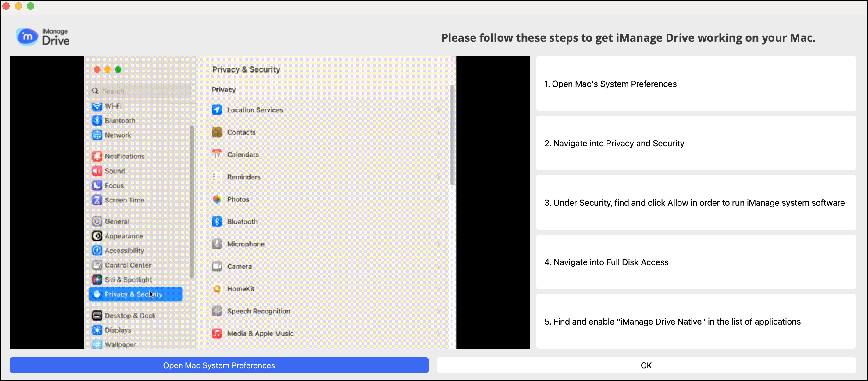Select Desktop & Dock in the sidebar
Image resolution: width=868 pixels, height=381 pixels.
point(130,315)
